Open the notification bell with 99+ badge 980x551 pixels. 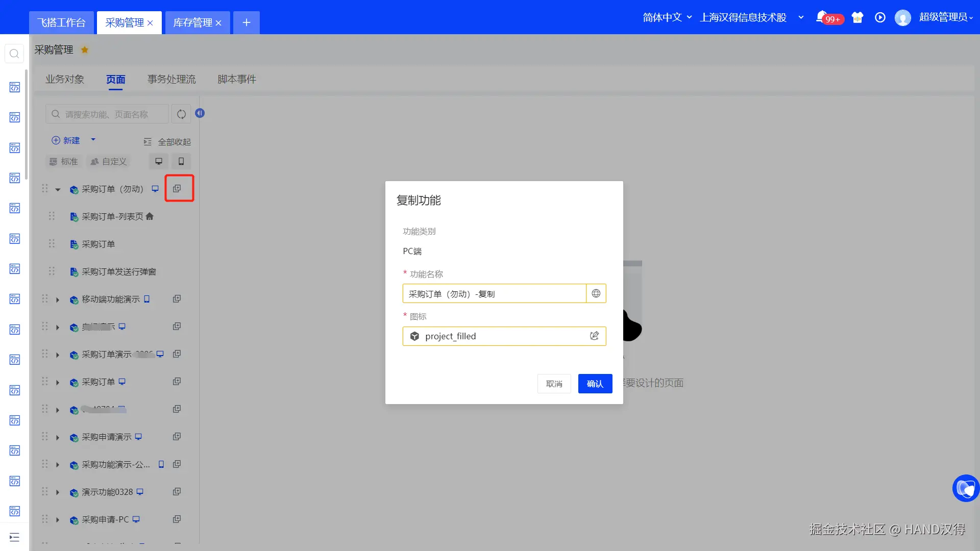pyautogui.click(x=821, y=17)
